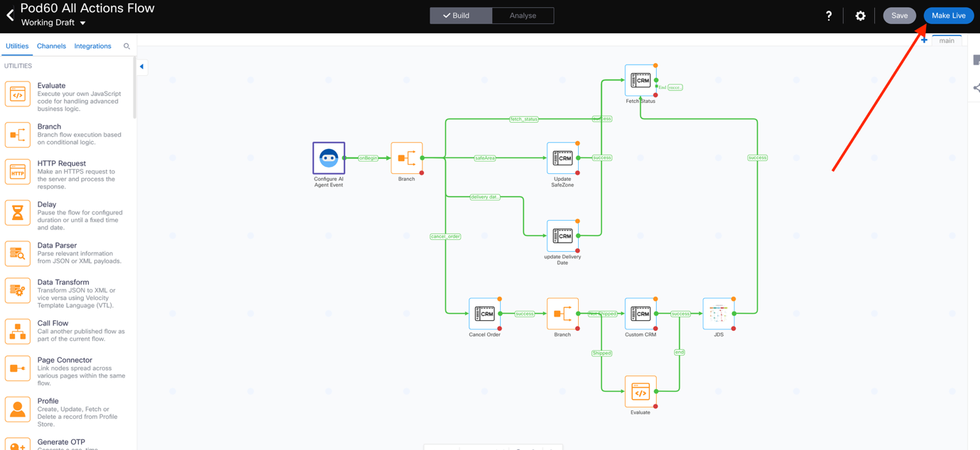Image resolution: width=980 pixels, height=450 pixels.
Task: Click the Call Flow utility icon
Action: click(x=18, y=331)
